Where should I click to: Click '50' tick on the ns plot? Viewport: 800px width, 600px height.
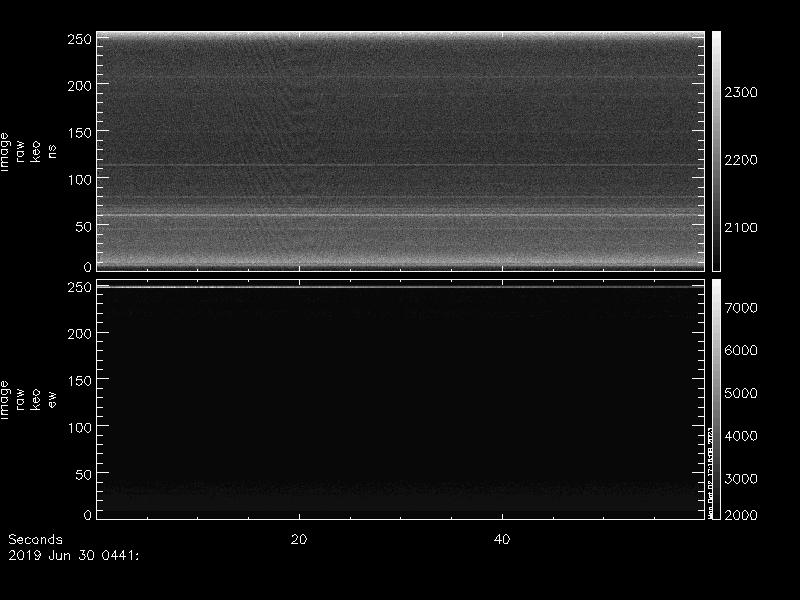click(84, 227)
